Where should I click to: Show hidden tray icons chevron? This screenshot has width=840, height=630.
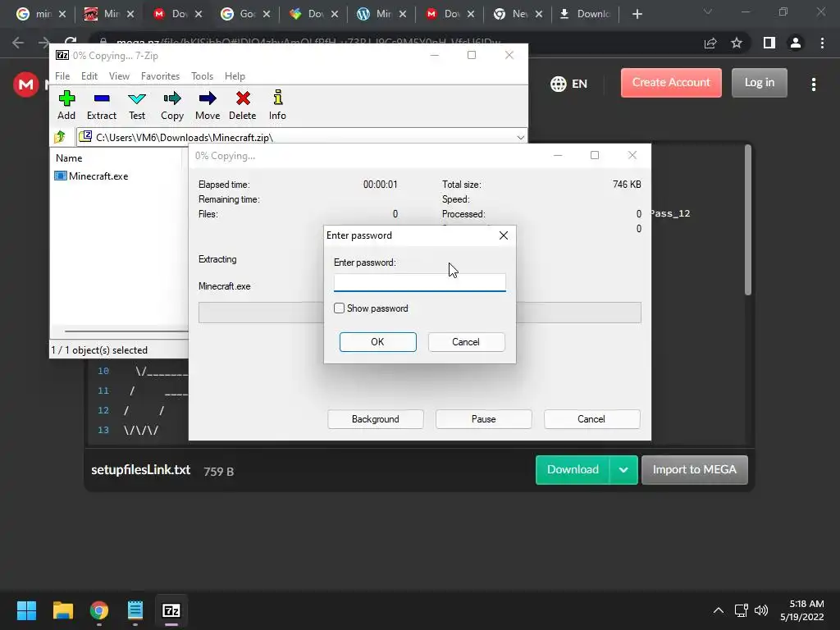719,610
